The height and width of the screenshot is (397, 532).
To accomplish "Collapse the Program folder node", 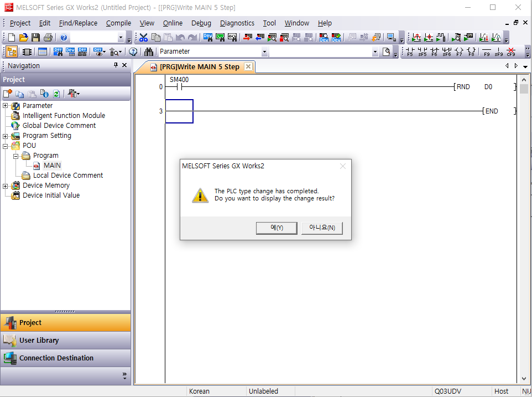I will pyautogui.click(x=15, y=157).
